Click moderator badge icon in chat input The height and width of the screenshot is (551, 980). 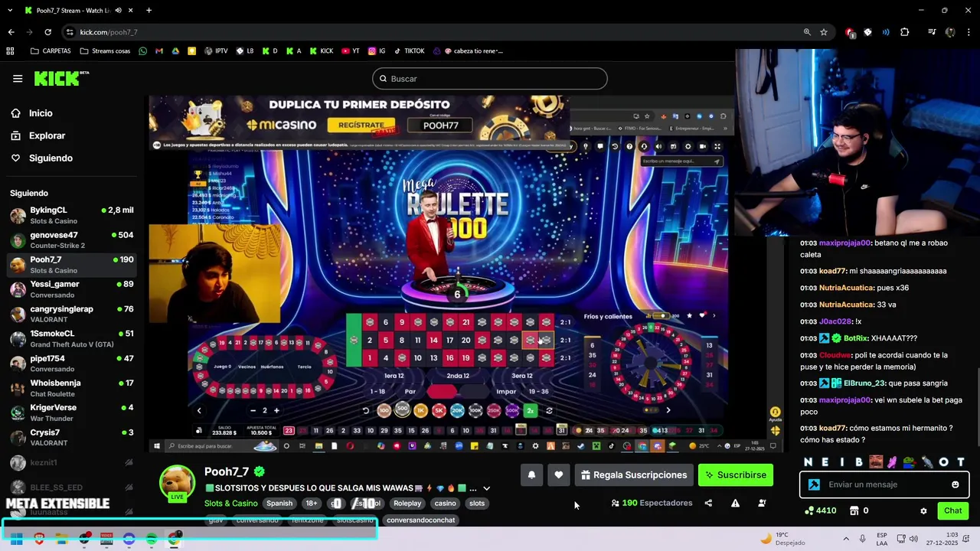point(814,484)
